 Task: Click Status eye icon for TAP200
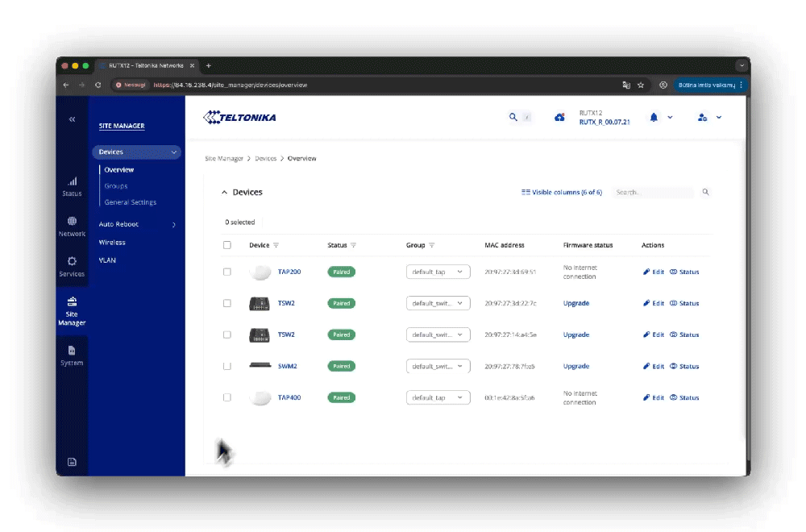[684, 272]
